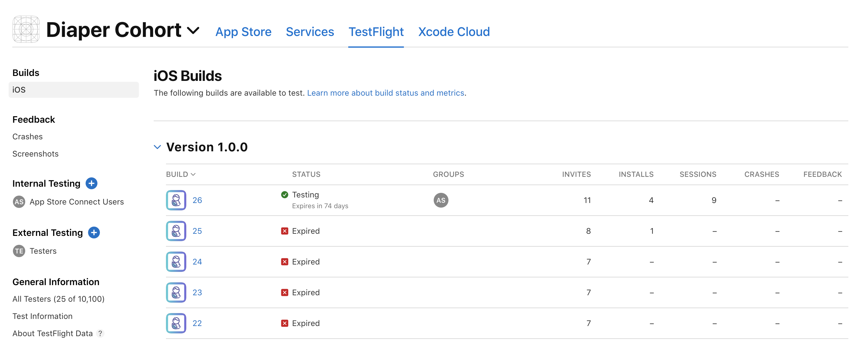Click the GROUPS column header

coord(448,174)
